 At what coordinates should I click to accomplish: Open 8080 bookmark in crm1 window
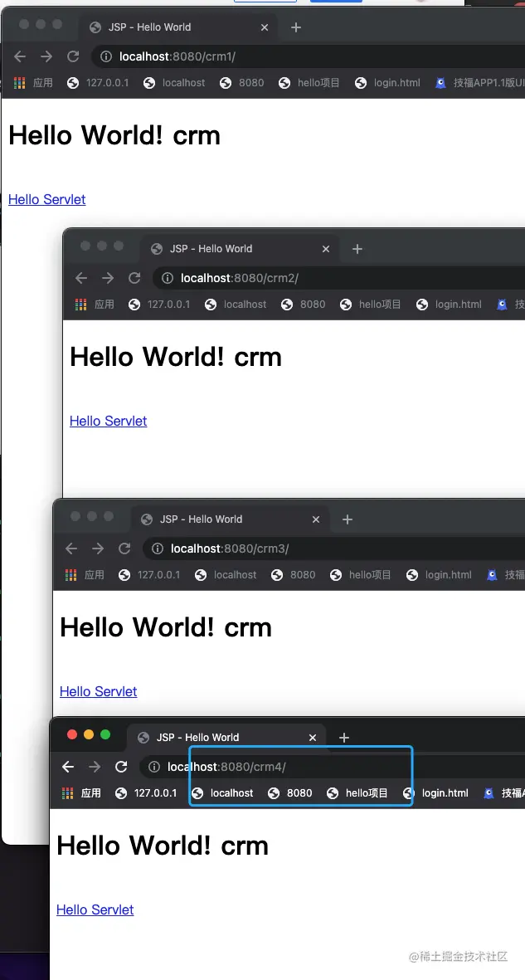click(x=242, y=82)
